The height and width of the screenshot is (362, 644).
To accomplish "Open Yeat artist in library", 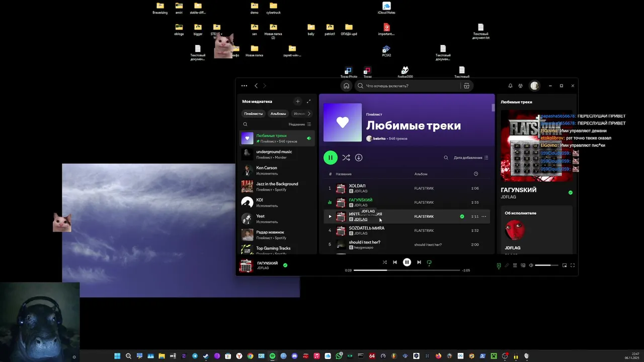I will [277, 219].
